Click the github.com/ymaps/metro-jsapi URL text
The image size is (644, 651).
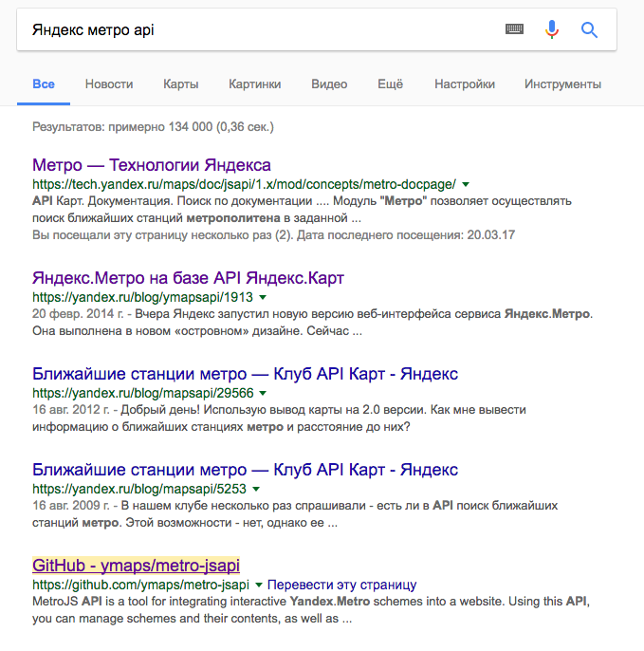(140, 585)
